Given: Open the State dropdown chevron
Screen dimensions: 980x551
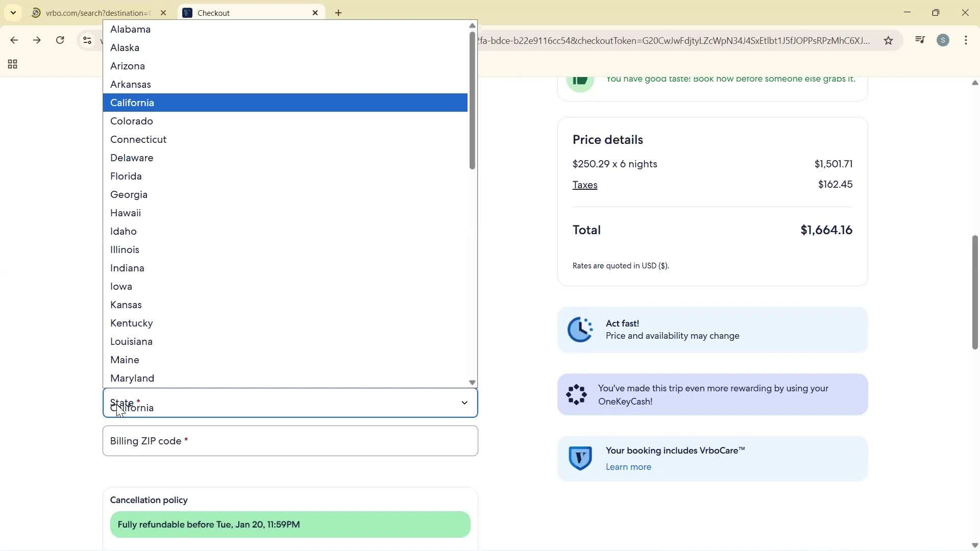Looking at the screenshot, I should point(464,403).
